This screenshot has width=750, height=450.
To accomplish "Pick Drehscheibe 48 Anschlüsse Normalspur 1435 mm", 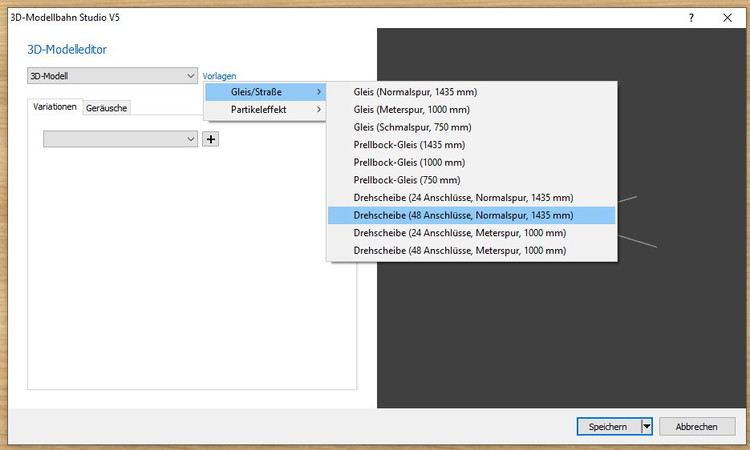I will [x=472, y=215].
